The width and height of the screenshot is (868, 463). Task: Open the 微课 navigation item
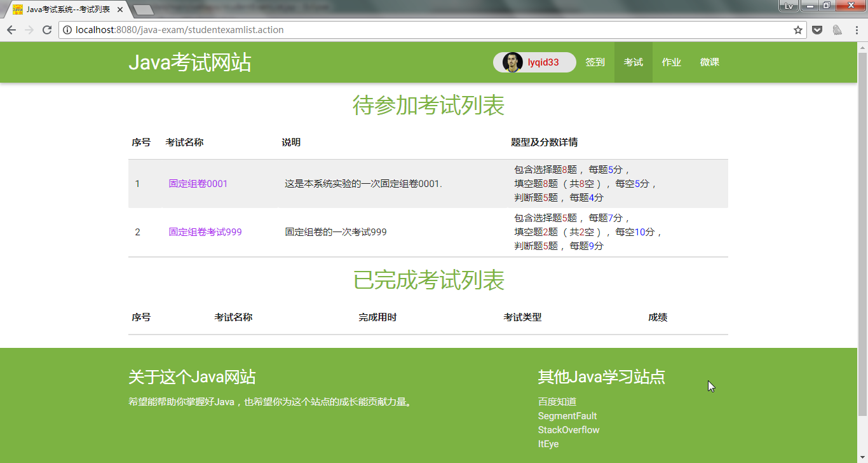tap(710, 62)
